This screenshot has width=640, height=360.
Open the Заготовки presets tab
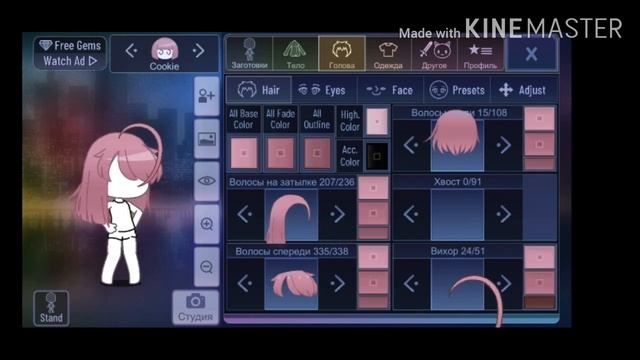[249, 53]
